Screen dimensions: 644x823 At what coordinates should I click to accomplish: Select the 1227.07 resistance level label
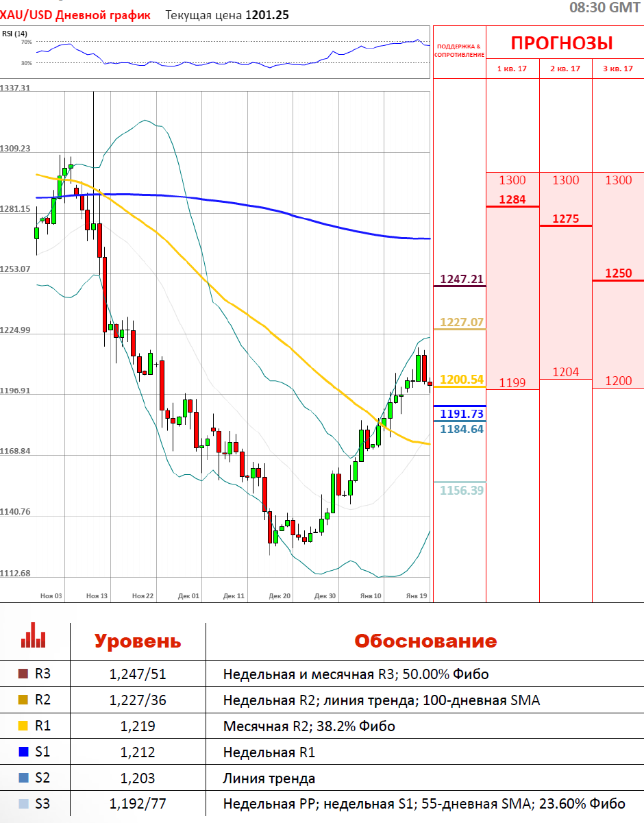(461, 322)
